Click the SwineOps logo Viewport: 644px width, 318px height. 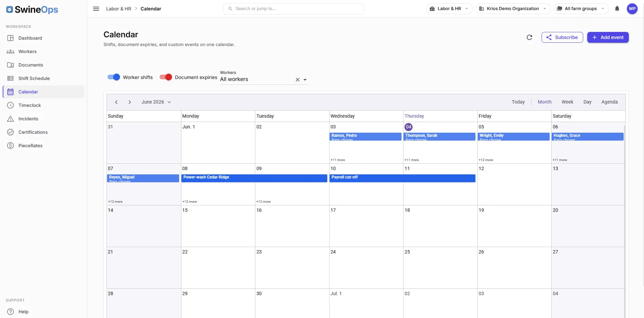[32, 9]
